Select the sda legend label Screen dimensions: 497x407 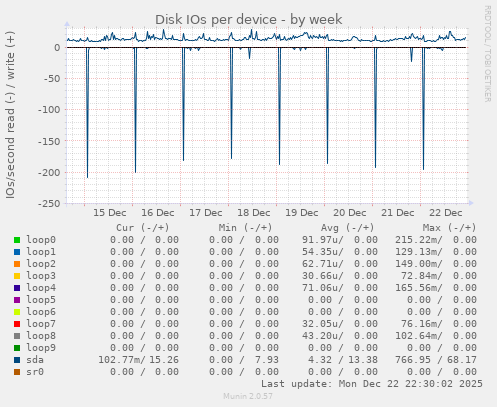pos(35,360)
